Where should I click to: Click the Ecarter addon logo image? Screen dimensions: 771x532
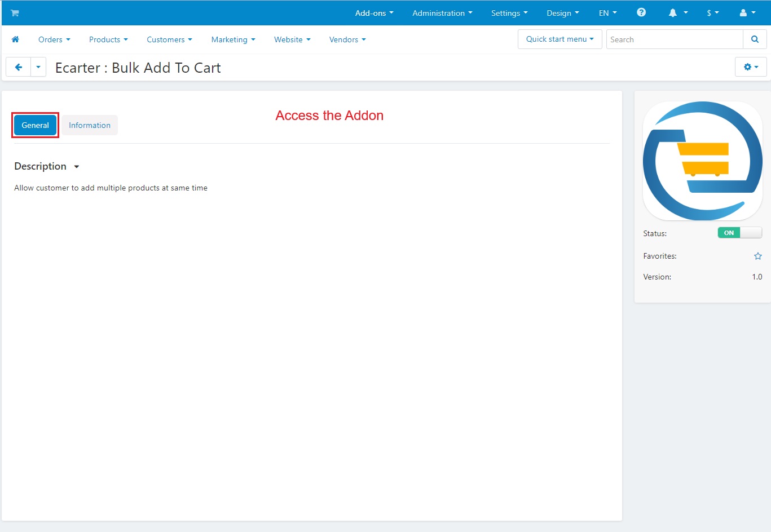click(703, 161)
